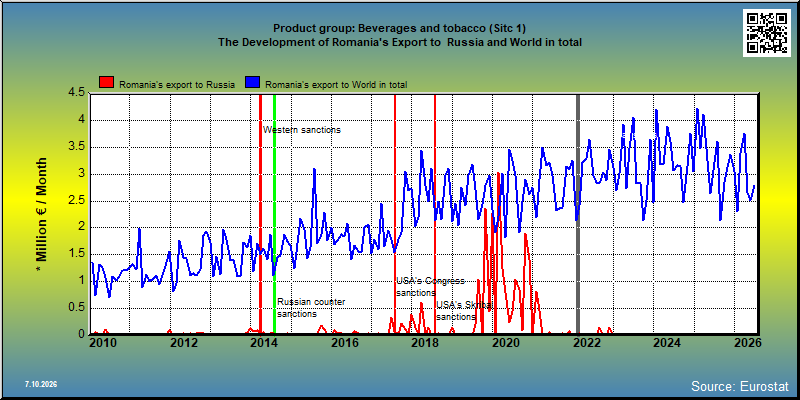
Task: Click the "Source: Eurostat" text
Action: tap(740, 386)
